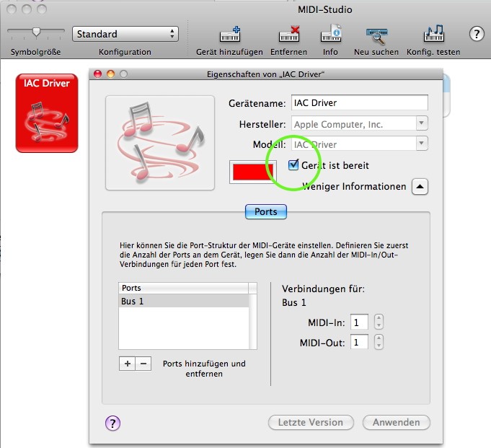The image size is (491, 448).
Task: Remove a port with the minus button
Action: (x=143, y=364)
